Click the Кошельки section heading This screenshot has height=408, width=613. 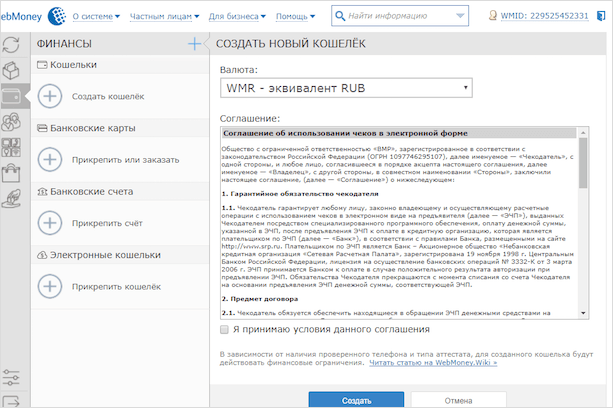tap(73, 65)
